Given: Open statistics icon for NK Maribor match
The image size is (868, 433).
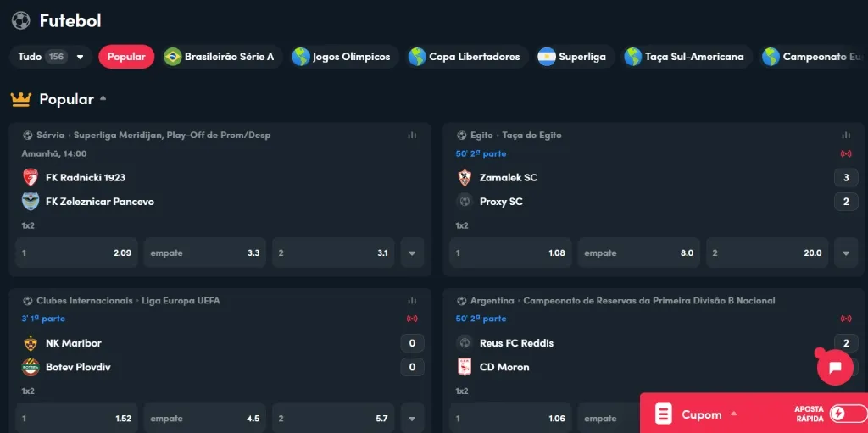Looking at the screenshot, I should pyautogui.click(x=412, y=301).
